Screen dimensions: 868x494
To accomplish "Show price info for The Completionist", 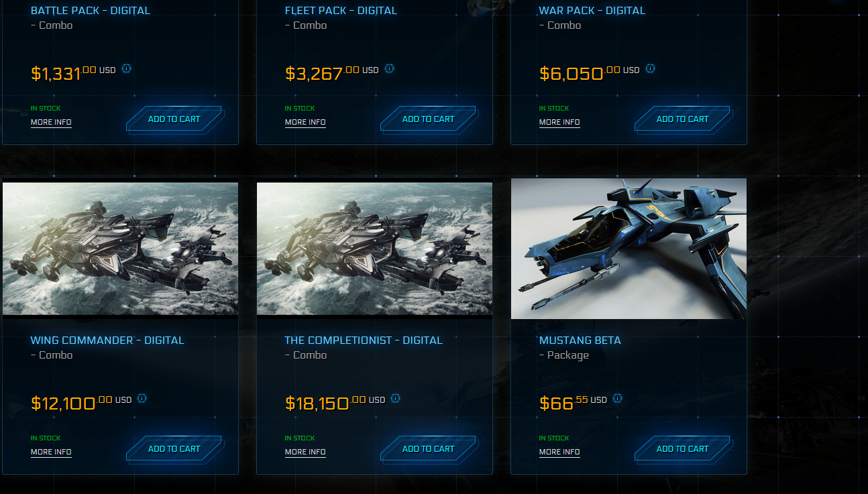I will click(x=396, y=398).
